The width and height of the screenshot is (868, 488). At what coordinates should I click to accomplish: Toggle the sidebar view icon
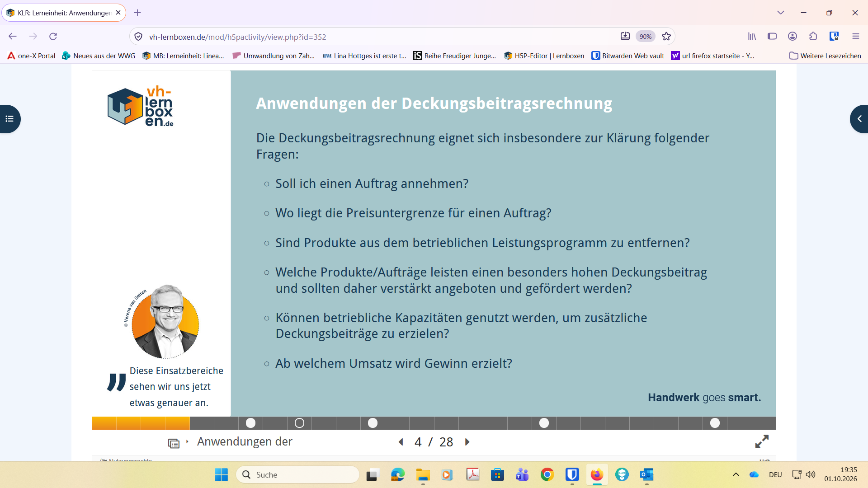(772, 36)
